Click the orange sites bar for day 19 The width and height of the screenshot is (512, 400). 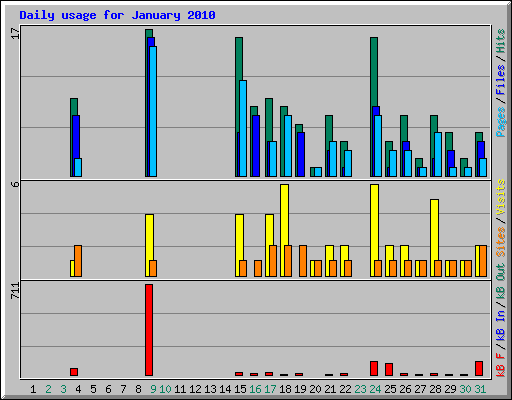pos(303,261)
